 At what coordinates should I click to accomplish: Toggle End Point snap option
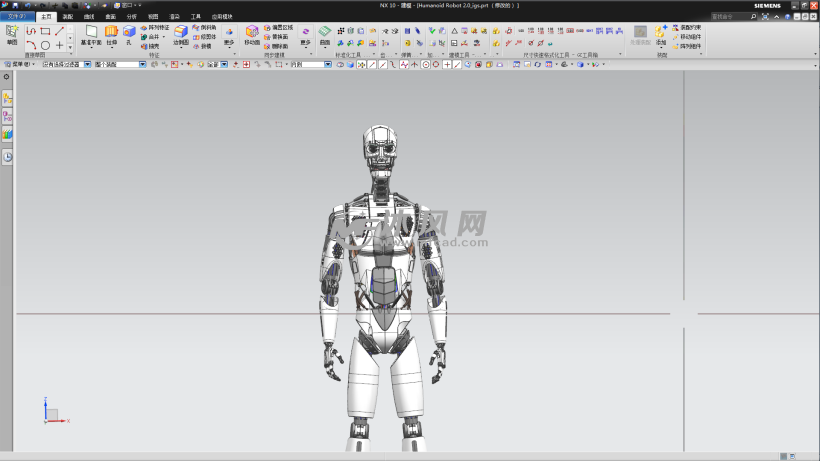click(x=372, y=65)
